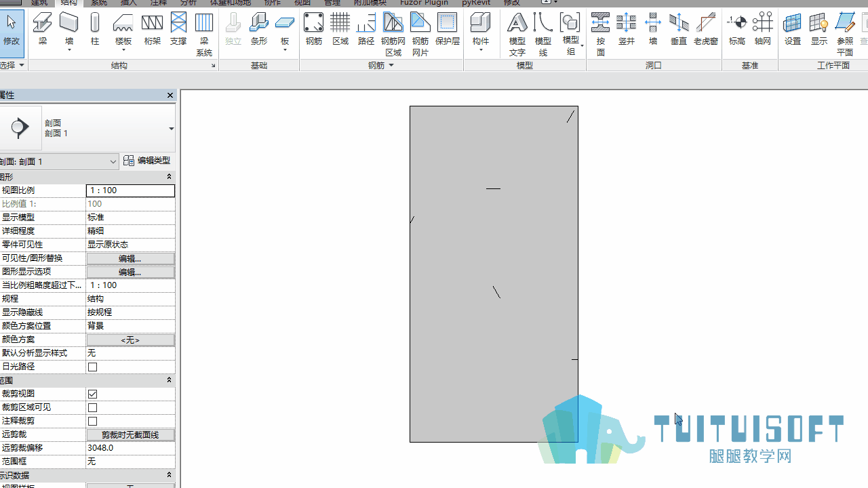Expand the 剖面: 剖面 1 instance dropdown

(113, 161)
